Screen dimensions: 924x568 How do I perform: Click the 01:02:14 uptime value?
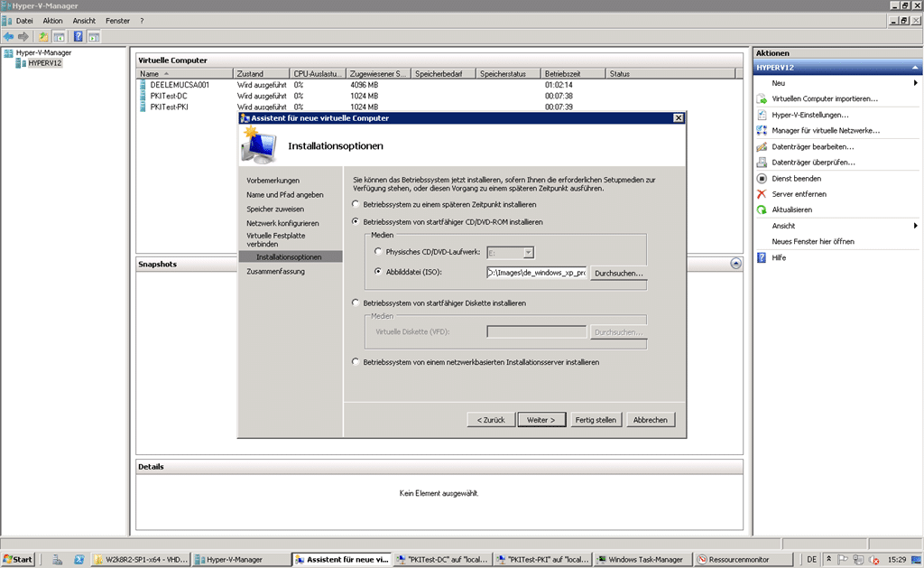click(x=559, y=85)
